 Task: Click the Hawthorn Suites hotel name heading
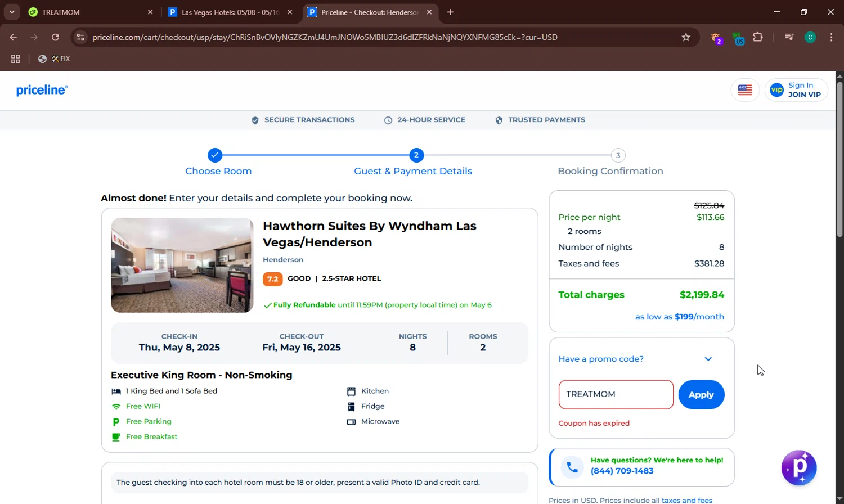[370, 234]
